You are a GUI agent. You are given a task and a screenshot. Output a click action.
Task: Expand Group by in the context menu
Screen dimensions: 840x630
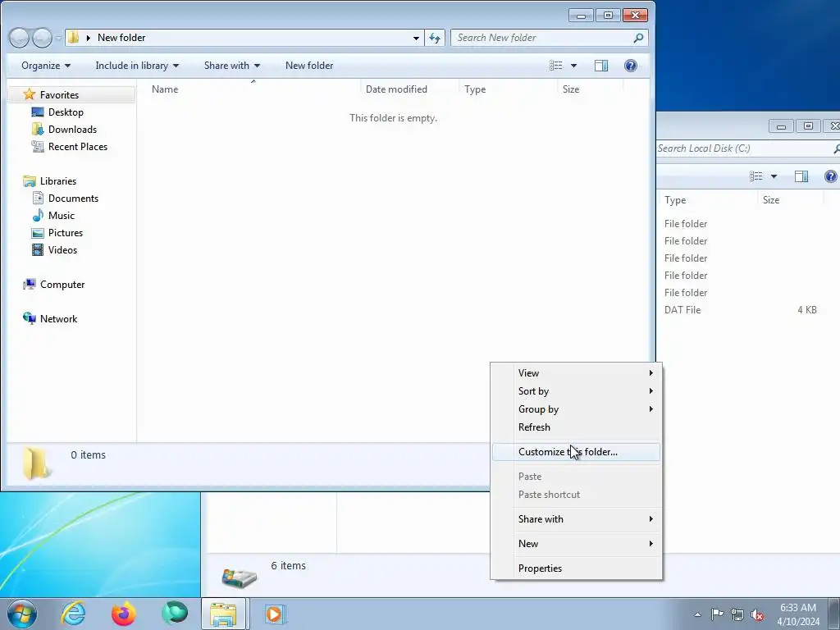pyautogui.click(x=576, y=409)
